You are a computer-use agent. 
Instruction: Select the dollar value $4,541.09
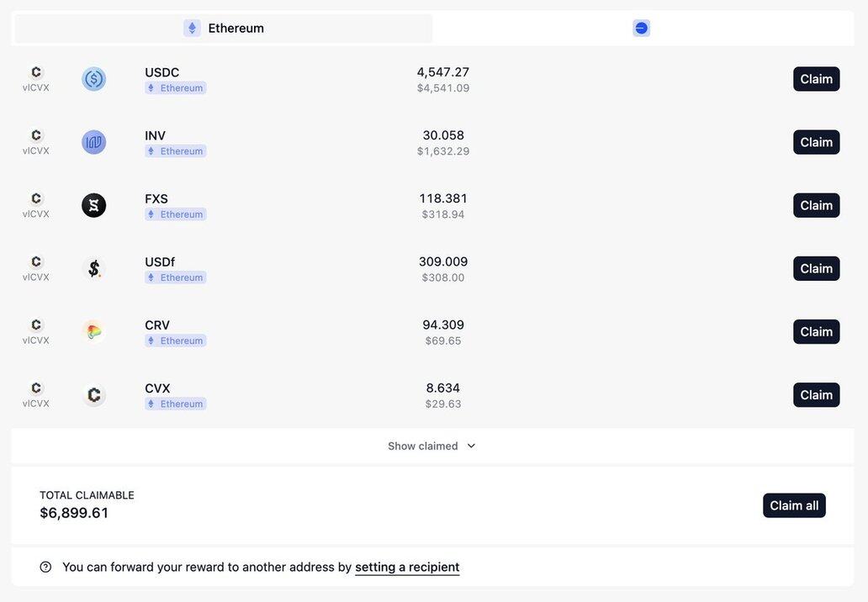(x=443, y=88)
